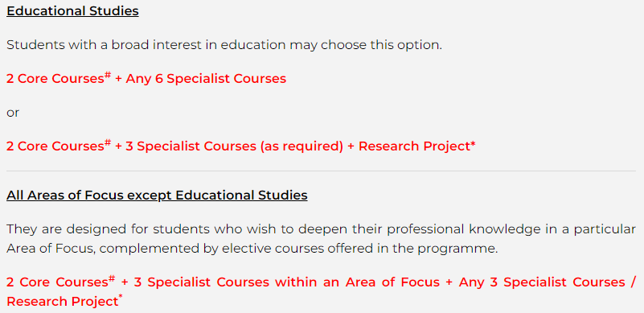Click the 'Any 6 Specialist Courses' text
This screenshot has width=644, height=313.
pyautogui.click(x=206, y=79)
